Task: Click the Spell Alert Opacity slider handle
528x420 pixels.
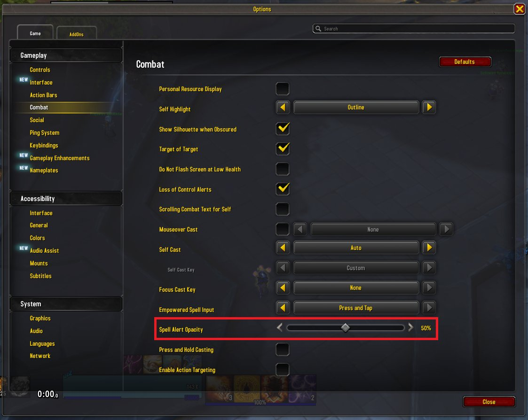Action: click(x=345, y=328)
